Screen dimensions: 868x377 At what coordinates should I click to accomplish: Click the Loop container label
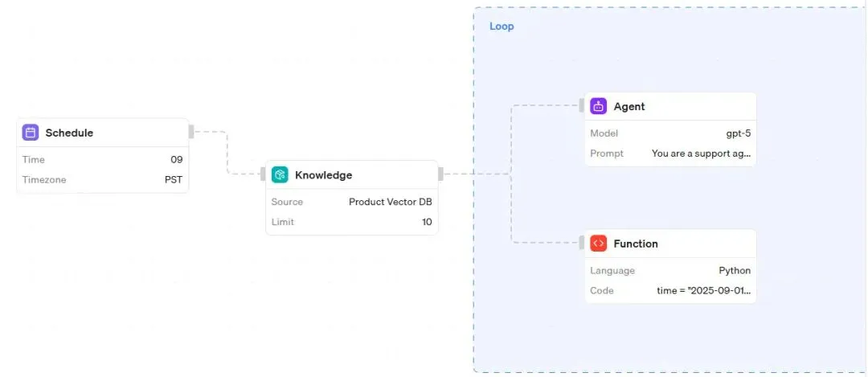502,27
